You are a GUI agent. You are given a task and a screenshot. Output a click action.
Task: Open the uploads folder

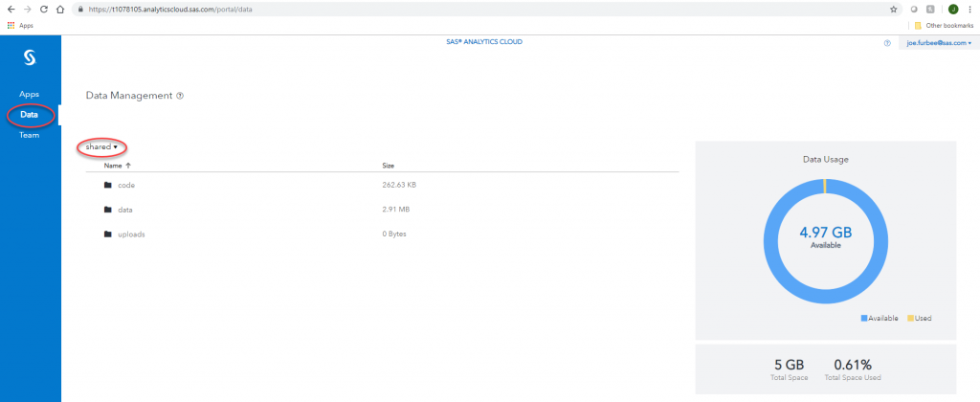coord(131,234)
